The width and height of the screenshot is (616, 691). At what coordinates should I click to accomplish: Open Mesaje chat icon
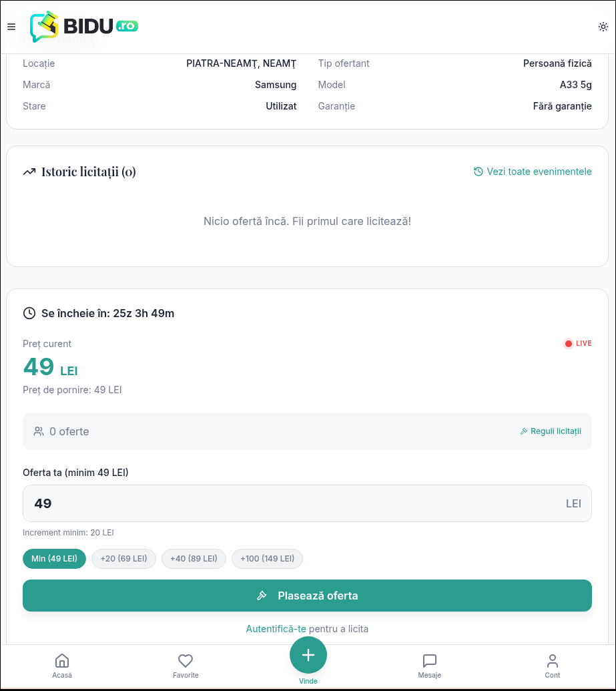(430, 665)
